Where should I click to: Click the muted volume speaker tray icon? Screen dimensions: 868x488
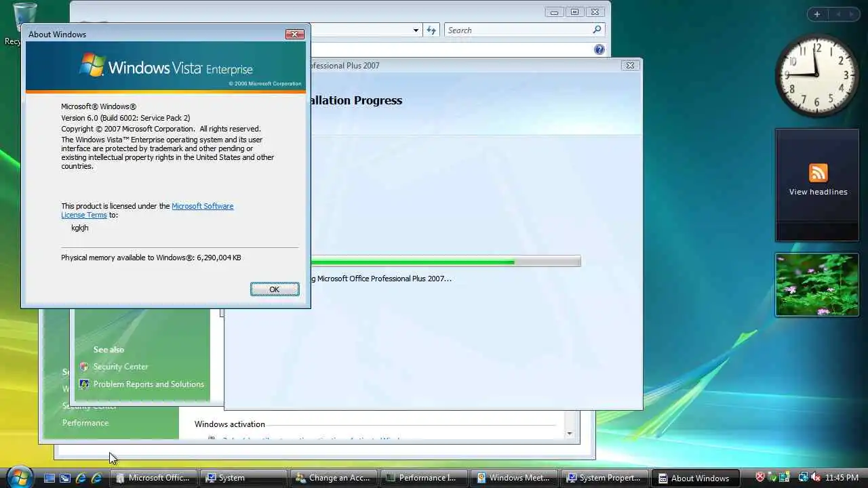tap(815, 477)
